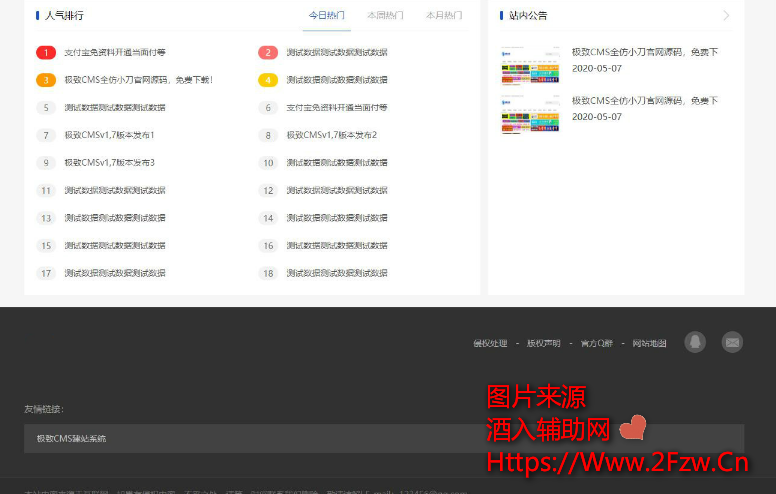This screenshot has width=776, height=494.
Task: Switch to the 本月热门 tab
Action: 444,15
